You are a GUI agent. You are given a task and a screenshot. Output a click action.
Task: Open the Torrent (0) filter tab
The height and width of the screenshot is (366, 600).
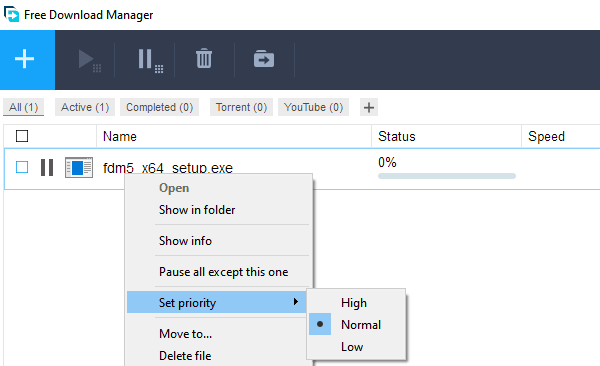241,107
